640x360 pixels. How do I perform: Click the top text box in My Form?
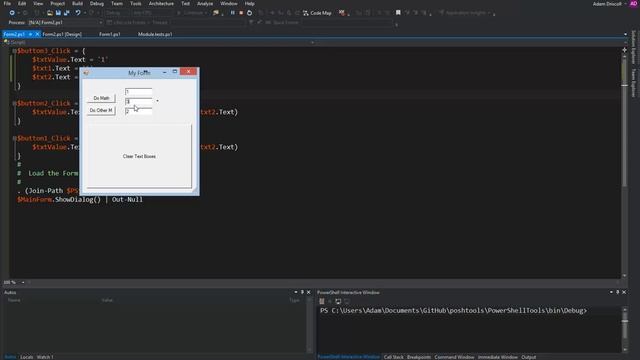139,92
